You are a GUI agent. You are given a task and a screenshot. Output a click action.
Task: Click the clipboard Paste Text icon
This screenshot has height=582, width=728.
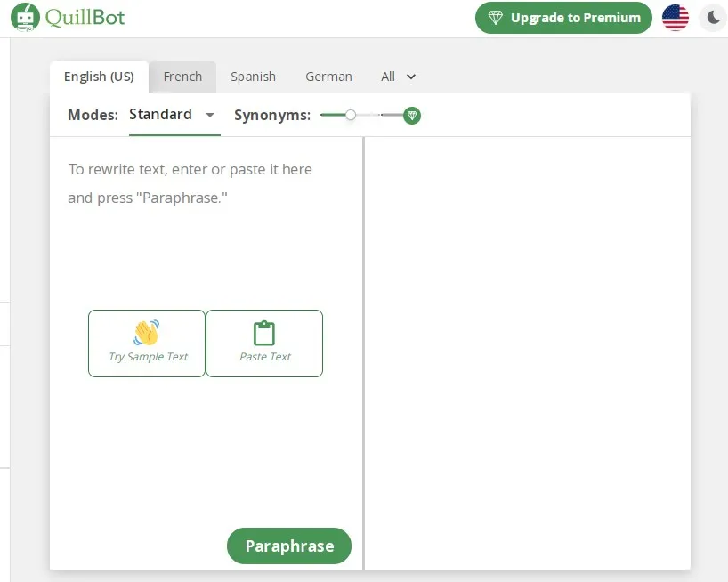(264, 334)
